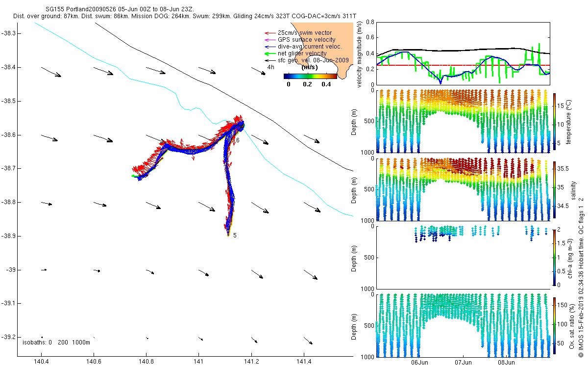This screenshot has width=588, height=368.
Task: Click latitude tick '-38.6' on map axis
Action: [10, 134]
